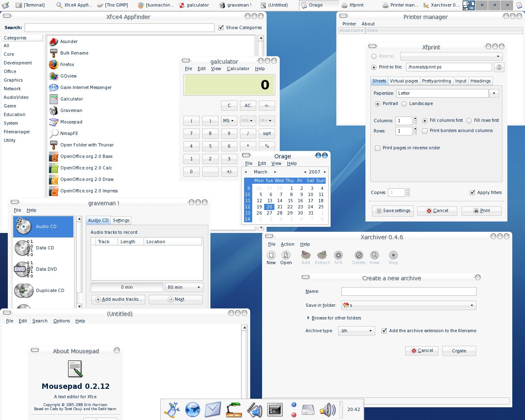Click the Galculator icon in Appfinder list
The width and height of the screenshot is (525, 420).
[x=54, y=99]
